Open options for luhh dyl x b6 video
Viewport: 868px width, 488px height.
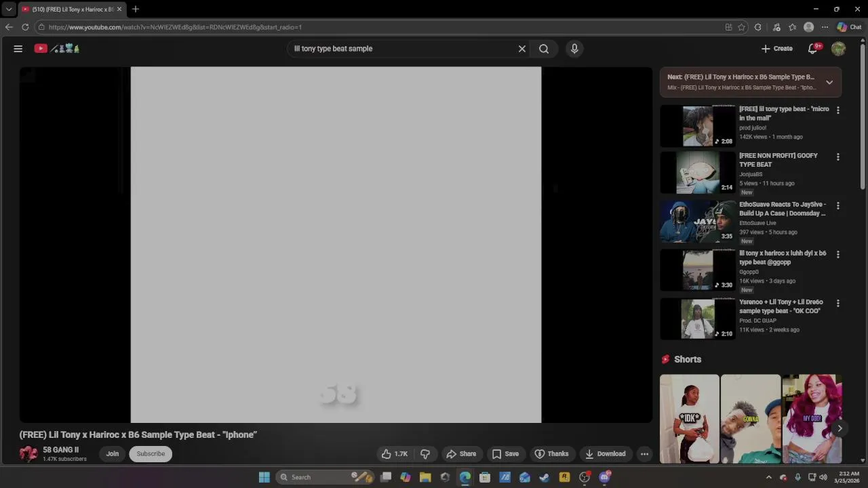(x=838, y=254)
